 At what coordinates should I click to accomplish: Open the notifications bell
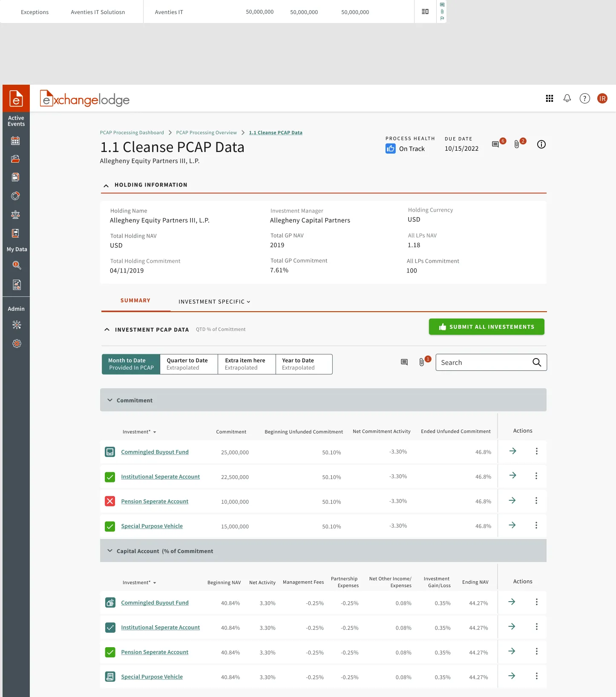pos(567,98)
